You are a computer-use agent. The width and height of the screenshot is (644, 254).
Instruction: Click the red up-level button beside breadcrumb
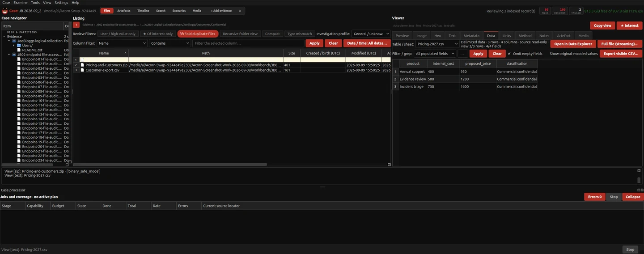coord(76,25)
